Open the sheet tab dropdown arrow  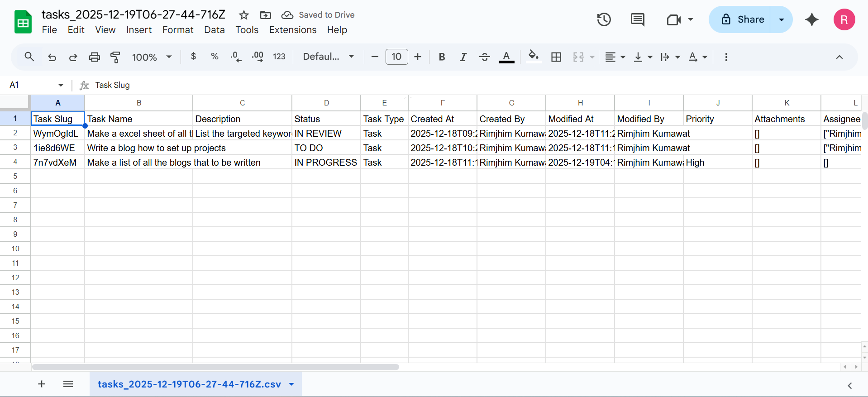(x=292, y=384)
